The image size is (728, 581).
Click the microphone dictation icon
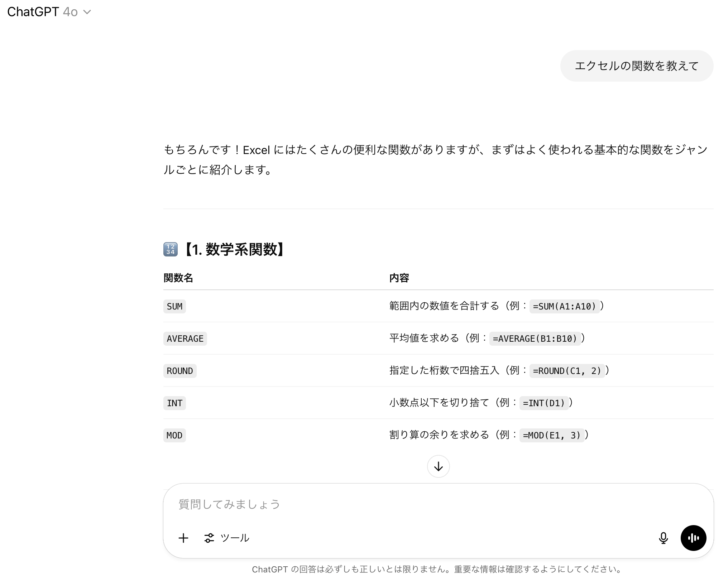[663, 538]
